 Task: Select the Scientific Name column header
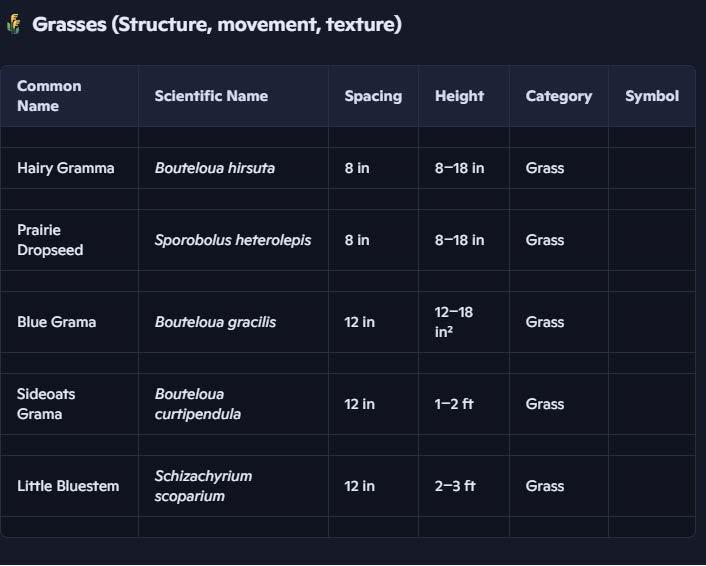211,96
